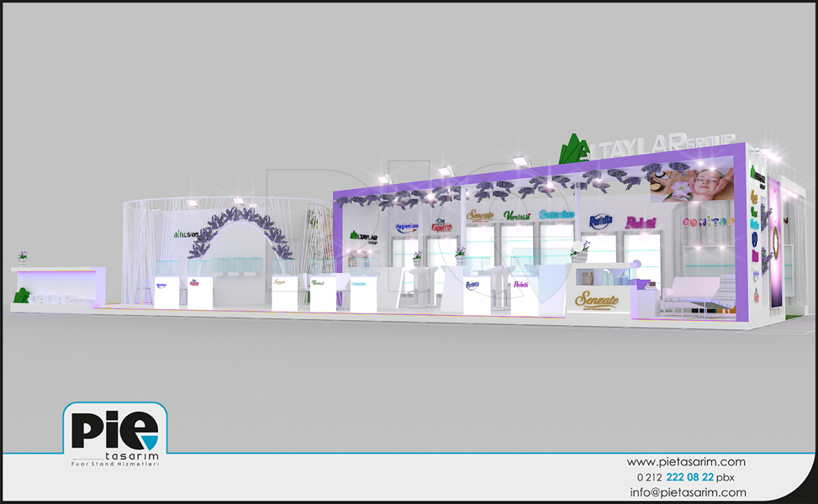Select the large gold Senzate counter logo
818x504 pixels.
point(596,300)
